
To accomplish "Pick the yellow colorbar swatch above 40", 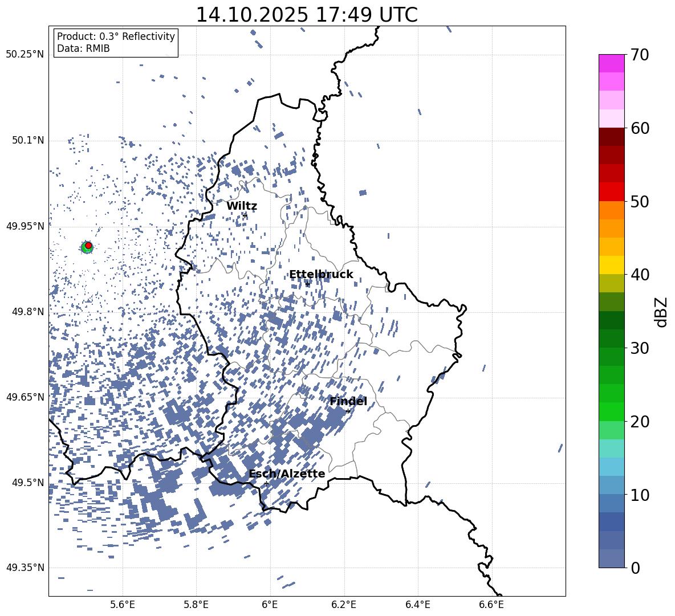I will 611,265.
